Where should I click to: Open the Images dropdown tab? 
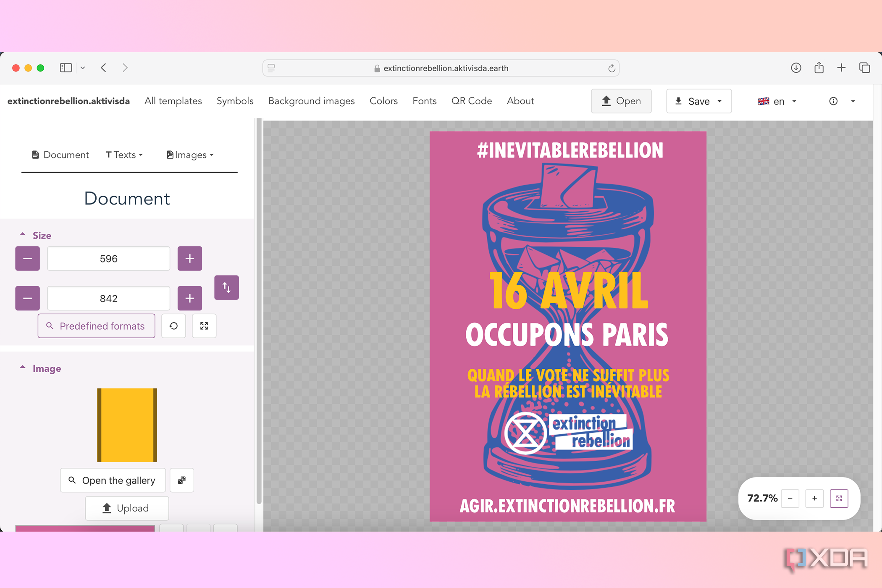click(x=190, y=155)
